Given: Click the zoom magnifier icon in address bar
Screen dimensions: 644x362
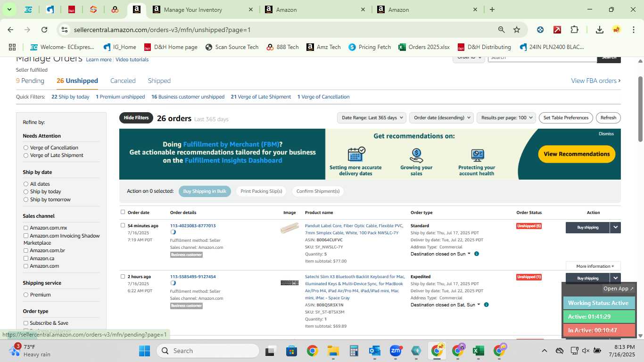Looking at the screenshot, I should [x=502, y=30].
